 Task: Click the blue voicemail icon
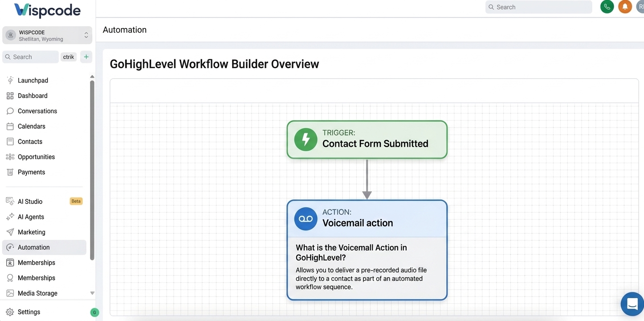306,219
